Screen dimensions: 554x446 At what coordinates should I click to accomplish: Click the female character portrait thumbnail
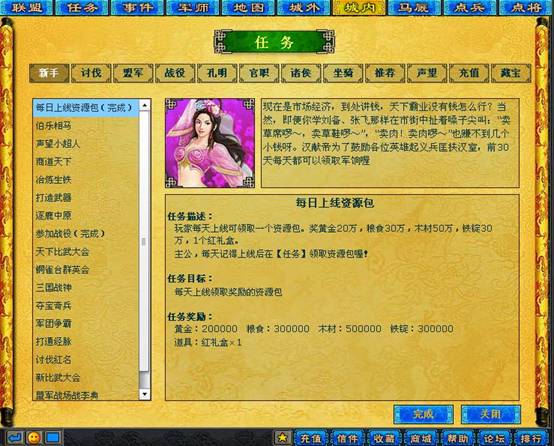pyautogui.click(x=210, y=143)
